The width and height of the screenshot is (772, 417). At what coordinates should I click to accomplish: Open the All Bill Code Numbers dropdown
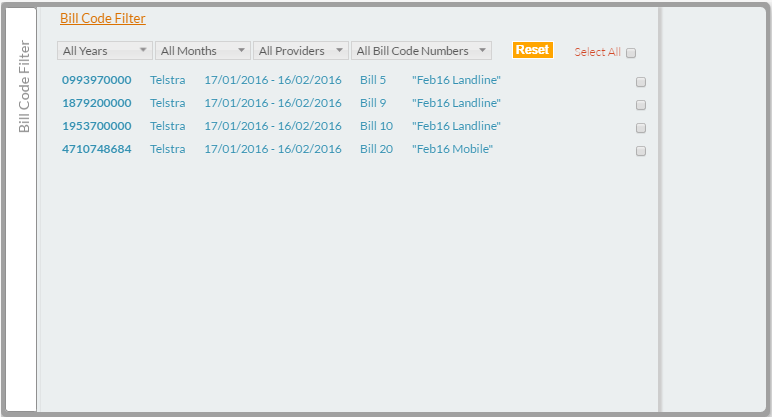pyautogui.click(x=421, y=51)
